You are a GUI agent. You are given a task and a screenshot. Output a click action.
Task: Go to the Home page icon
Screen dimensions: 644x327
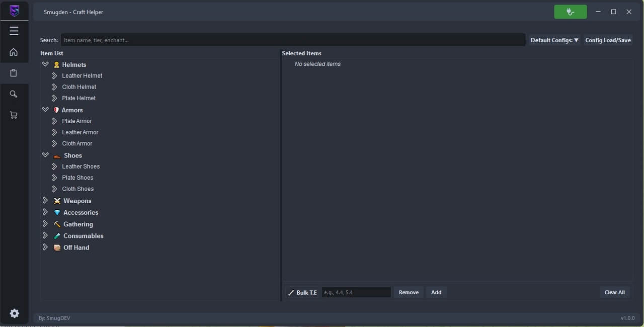[x=14, y=52]
